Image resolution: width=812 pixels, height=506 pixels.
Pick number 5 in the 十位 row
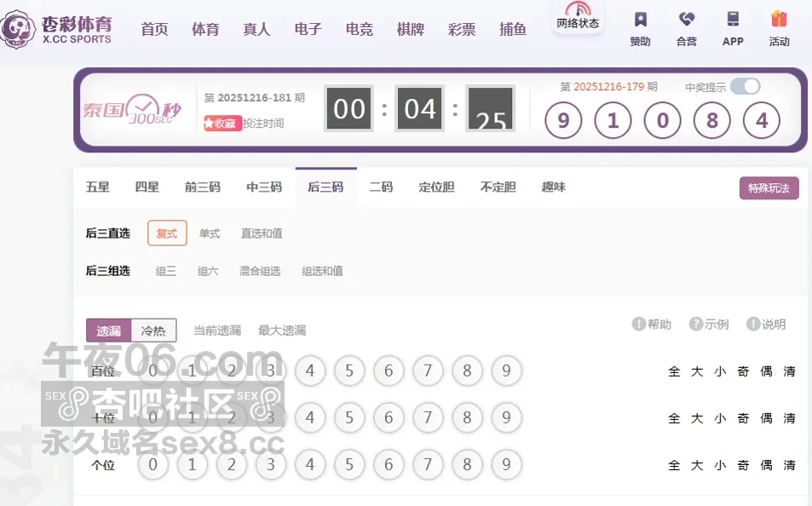click(x=349, y=417)
